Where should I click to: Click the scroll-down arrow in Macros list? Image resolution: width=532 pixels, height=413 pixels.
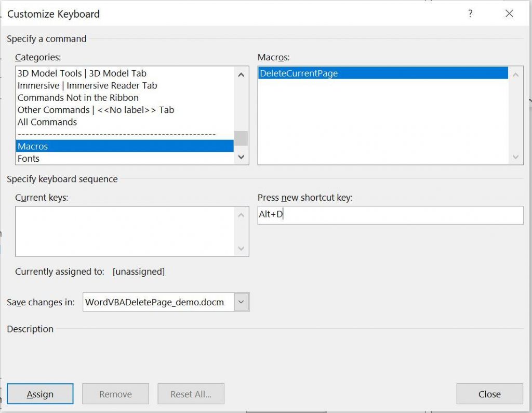pos(515,157)
